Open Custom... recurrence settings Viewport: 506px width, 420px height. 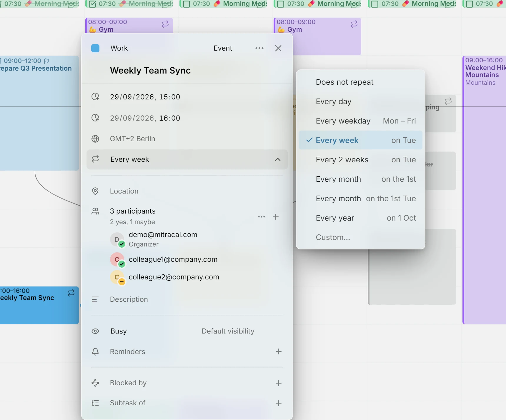(361, 237)
